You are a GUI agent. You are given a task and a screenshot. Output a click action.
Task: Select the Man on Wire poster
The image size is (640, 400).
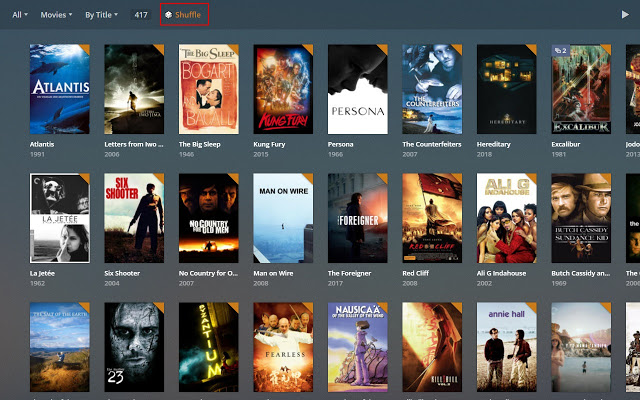283,218
